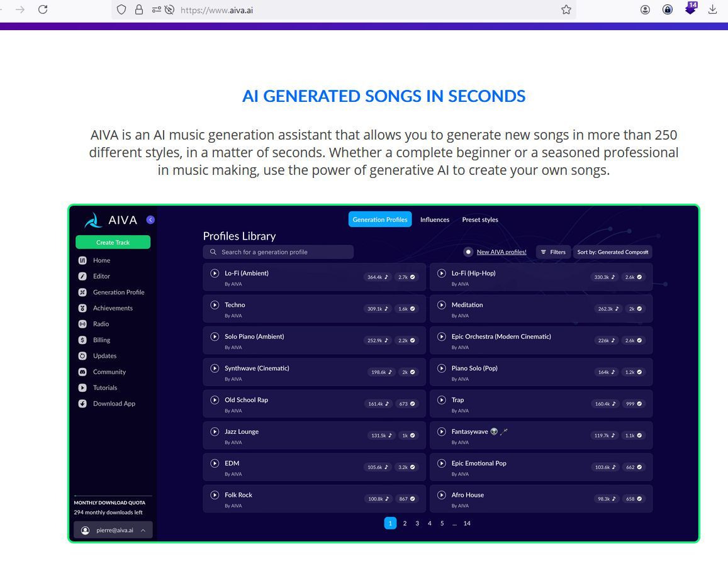Play the Meditation profile preview

442,305
